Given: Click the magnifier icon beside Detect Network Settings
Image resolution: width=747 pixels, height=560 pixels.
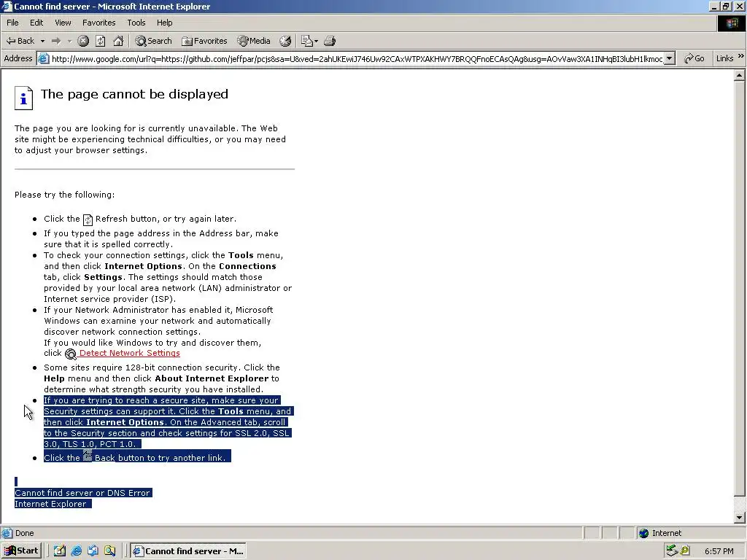Looking at the screenshot, I should [x=71, y=354].
